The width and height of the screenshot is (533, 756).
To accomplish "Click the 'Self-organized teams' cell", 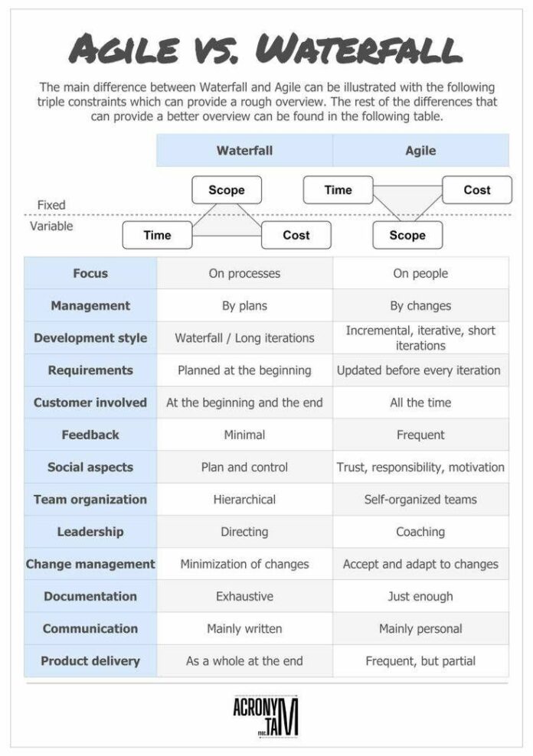I will (x=420, y=500).
